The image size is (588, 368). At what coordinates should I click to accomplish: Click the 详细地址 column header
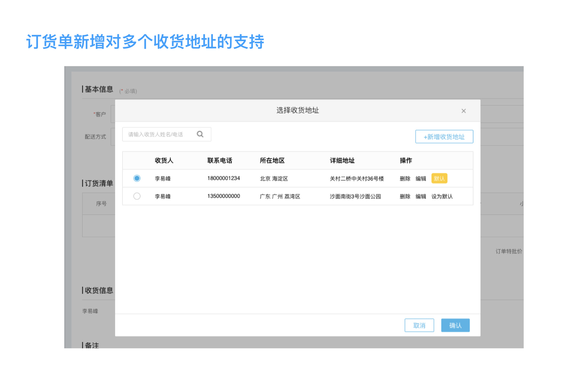(342, 160)
